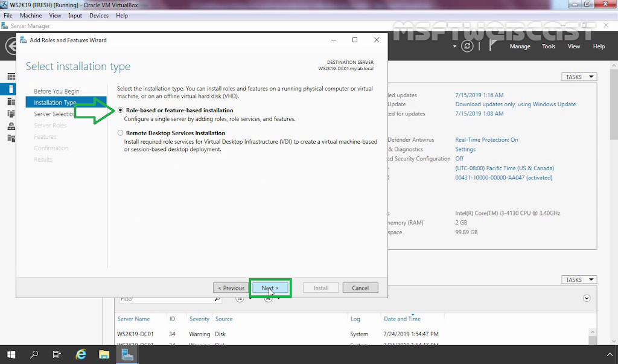Screen dimensions: 618x364
Task: Click the Server Manager back arrow button
Action: pyautogui.click(x=11, y=46)
